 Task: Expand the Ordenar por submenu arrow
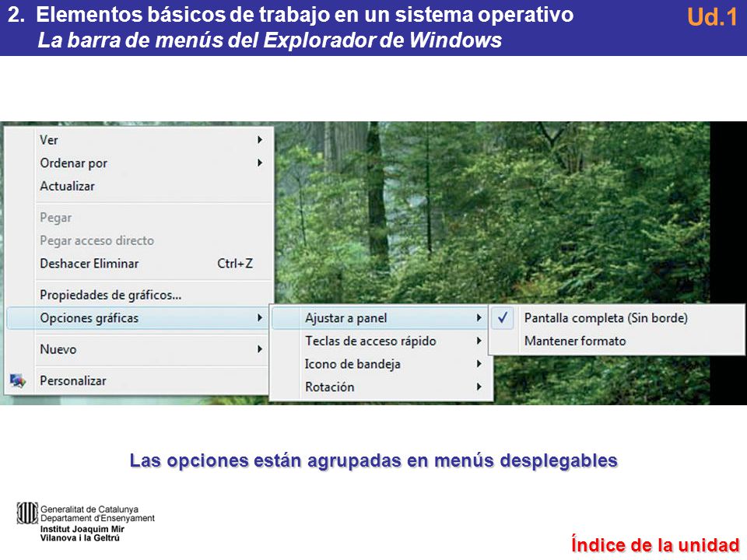pos(260,163)
